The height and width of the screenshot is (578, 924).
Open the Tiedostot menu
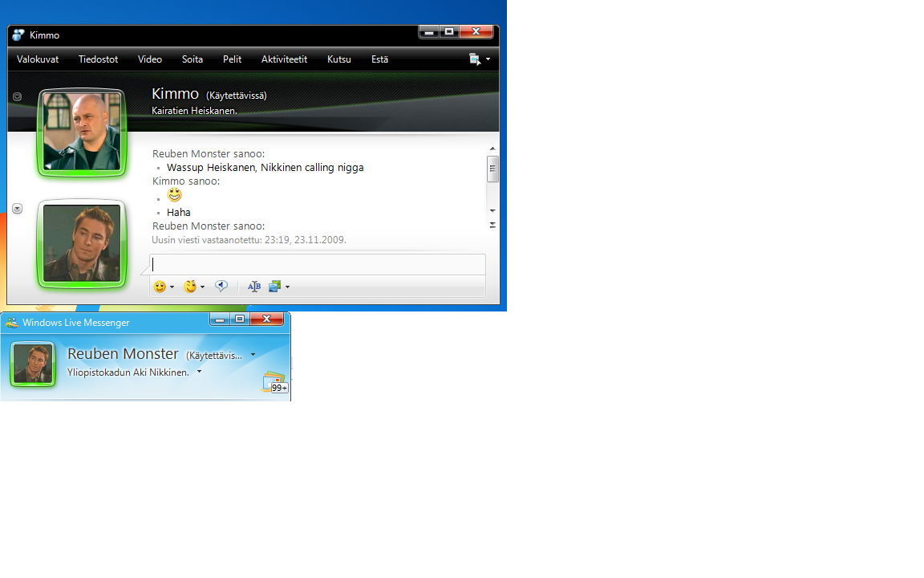click(99, 59)
